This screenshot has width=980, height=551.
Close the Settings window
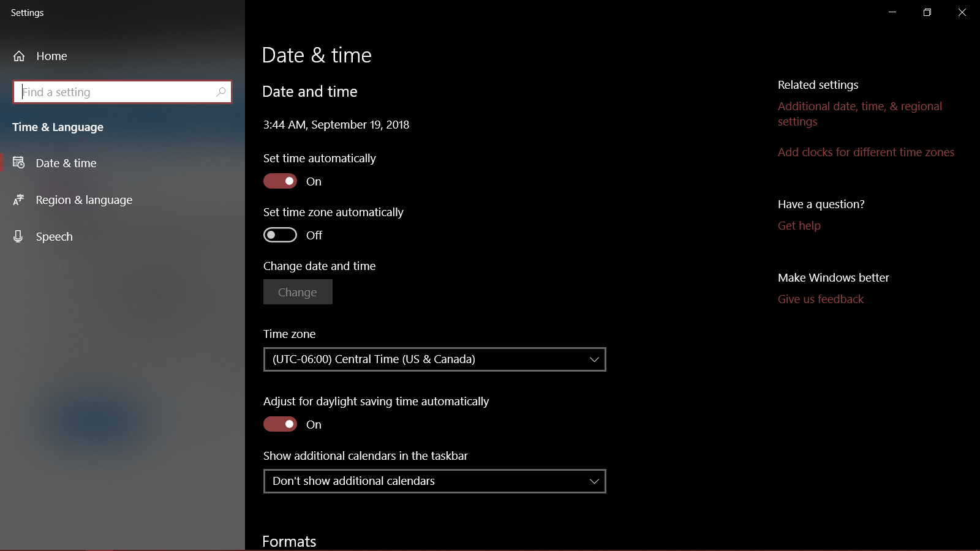click(x=962, y=12)
